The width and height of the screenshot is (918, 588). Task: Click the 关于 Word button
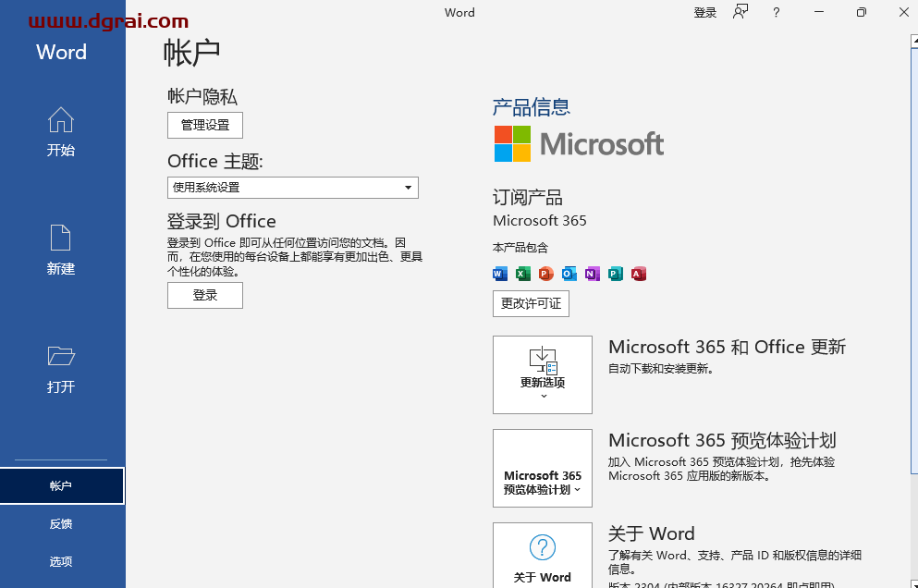coord(543,556)
